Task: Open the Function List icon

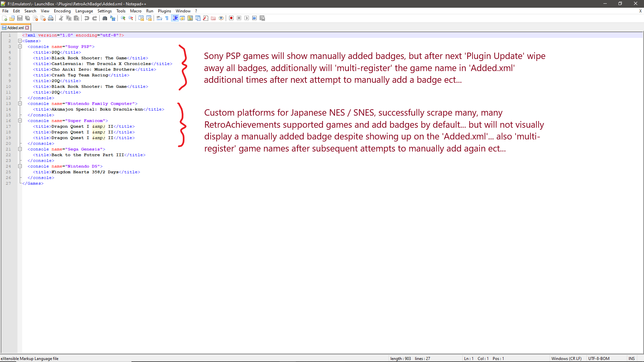Action: click(x=206, y=18)
